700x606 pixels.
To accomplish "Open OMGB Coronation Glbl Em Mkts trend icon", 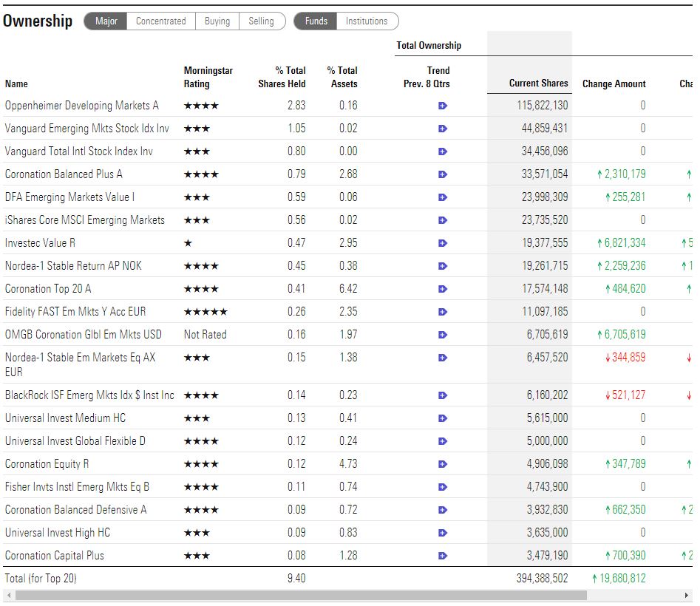I will click(x=441, y=334).
